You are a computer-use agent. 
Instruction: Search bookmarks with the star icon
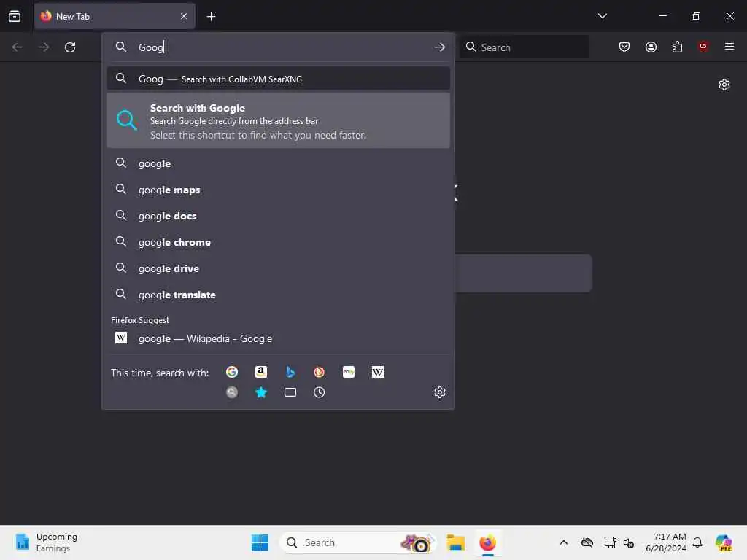[x=261, y=392]
